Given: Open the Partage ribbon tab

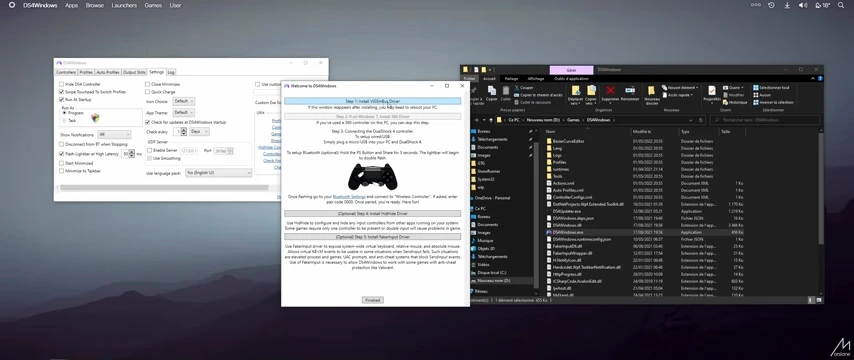Looking at the screenshot, I should tap(511, 78).
